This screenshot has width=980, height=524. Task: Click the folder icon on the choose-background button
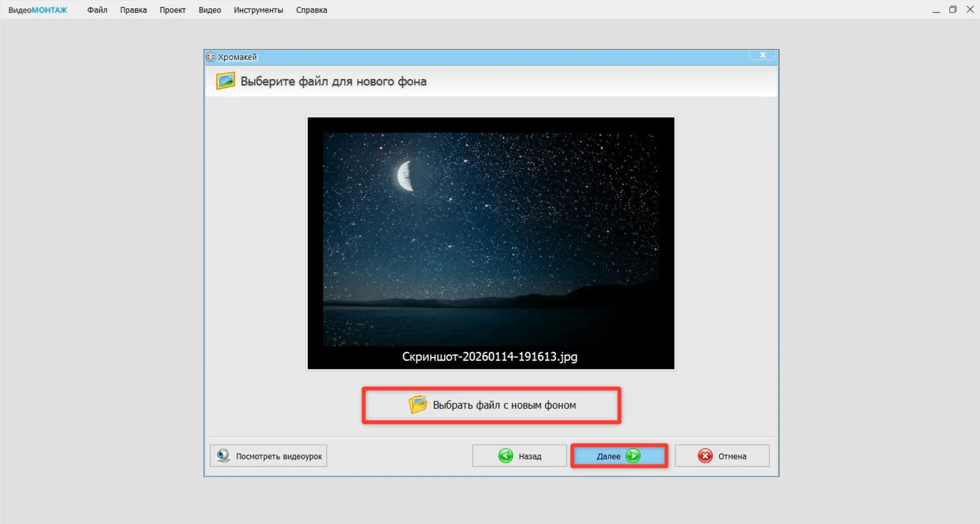(x=417, y=405)
